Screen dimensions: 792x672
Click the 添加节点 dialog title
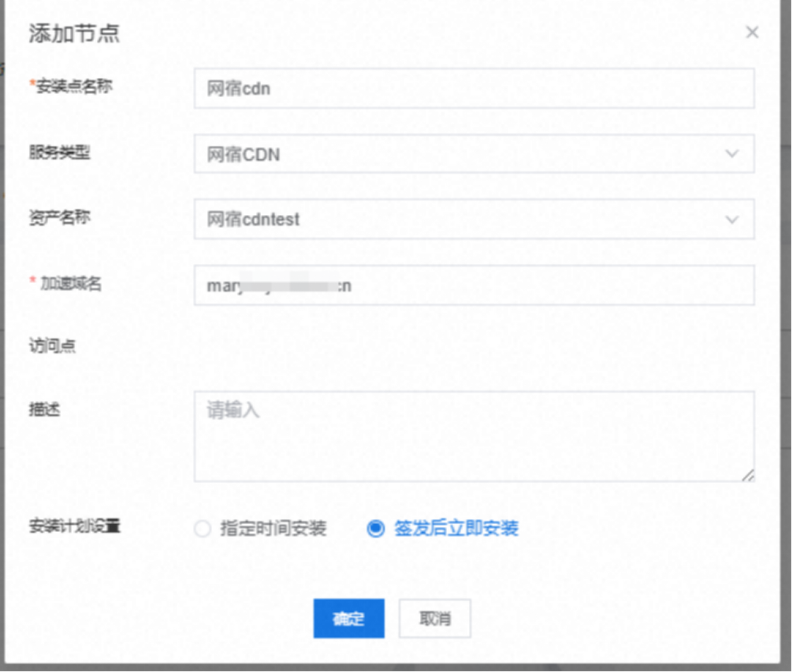click(74, 34)
